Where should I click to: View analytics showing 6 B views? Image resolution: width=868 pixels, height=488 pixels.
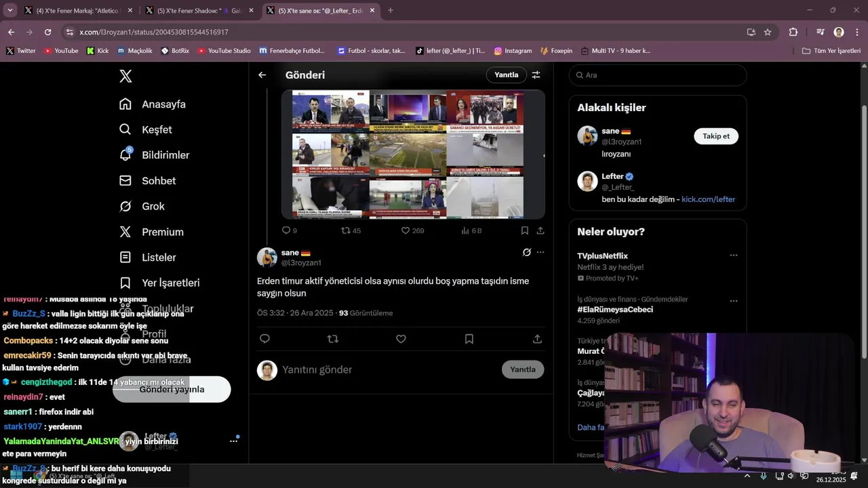click(x=471, y=230)
